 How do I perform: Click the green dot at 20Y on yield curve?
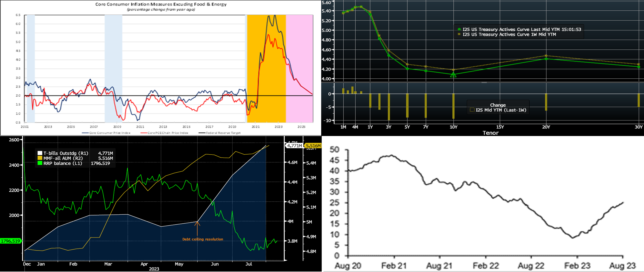pos(546,59)
